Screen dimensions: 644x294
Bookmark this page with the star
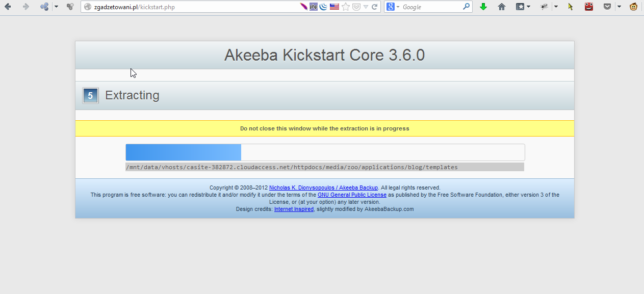[x=346, y=7]
